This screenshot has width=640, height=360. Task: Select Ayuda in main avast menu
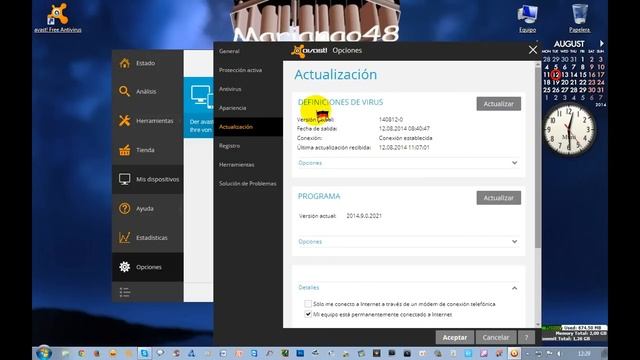(145, 209)
